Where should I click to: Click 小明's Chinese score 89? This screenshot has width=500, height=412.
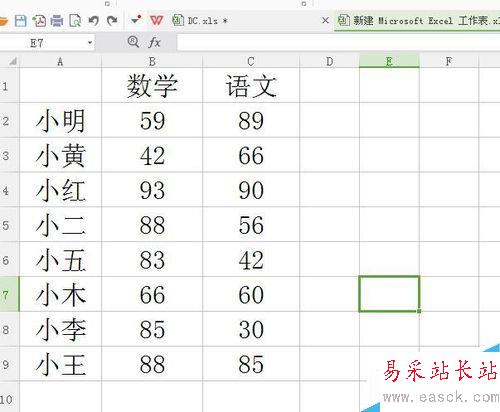tap(251, 120)
